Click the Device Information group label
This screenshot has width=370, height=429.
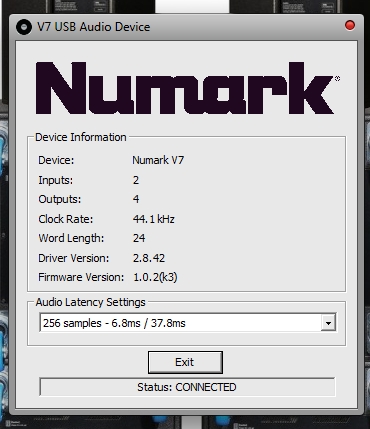(x=81, y=137)
